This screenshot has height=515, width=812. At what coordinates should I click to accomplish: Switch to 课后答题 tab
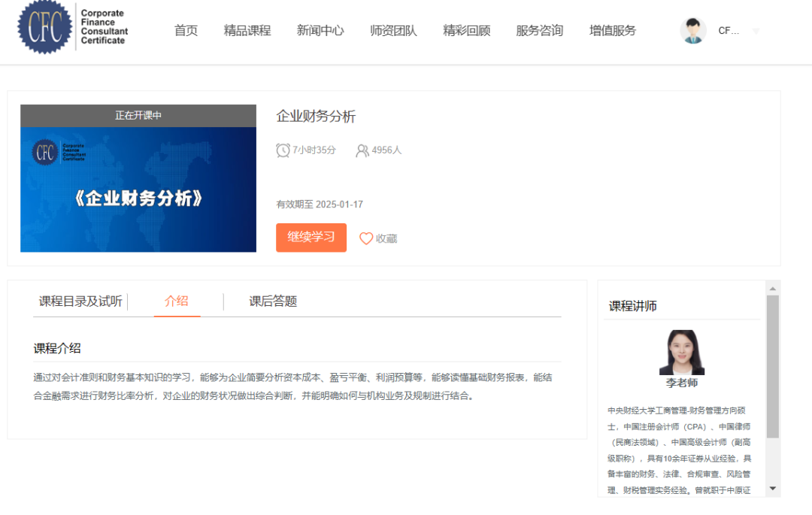point(273,301)
